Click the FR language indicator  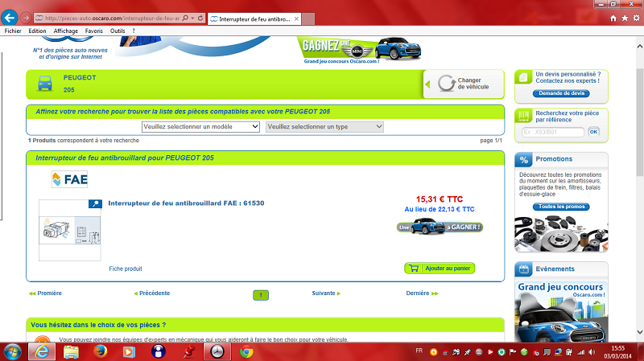pos(419,351)
